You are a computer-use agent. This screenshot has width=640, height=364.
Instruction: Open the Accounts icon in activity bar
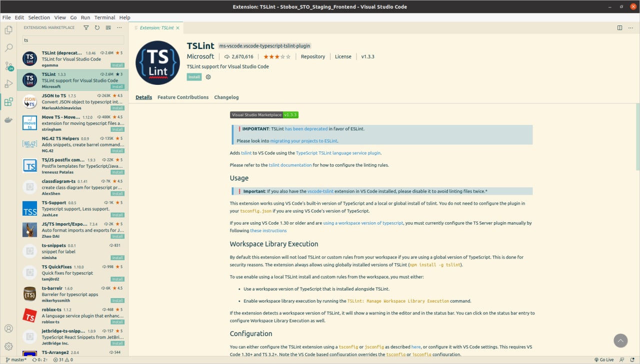tap(8, 329)
